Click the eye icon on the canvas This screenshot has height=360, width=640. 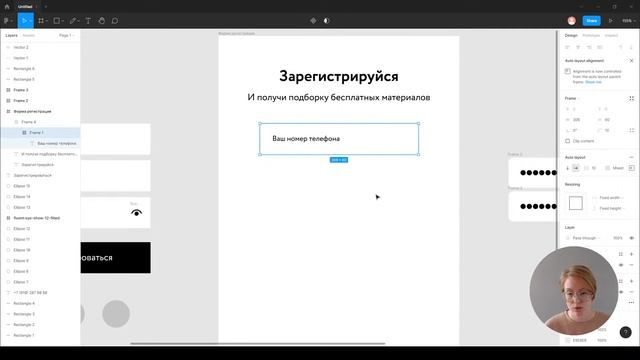click(x=136, y=213)
